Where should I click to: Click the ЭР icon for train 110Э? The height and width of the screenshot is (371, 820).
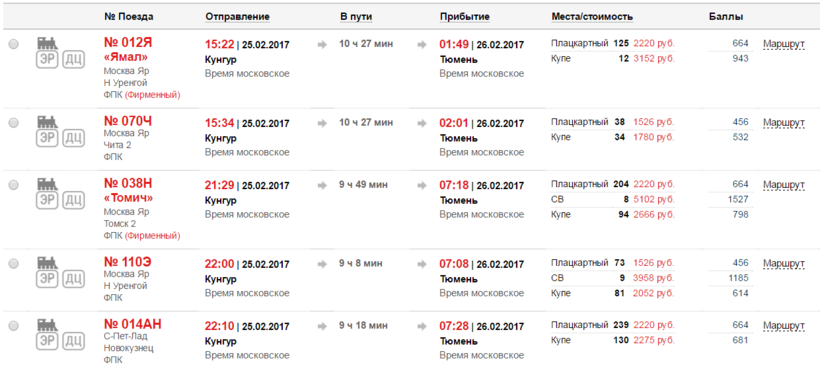click(47, 279)
